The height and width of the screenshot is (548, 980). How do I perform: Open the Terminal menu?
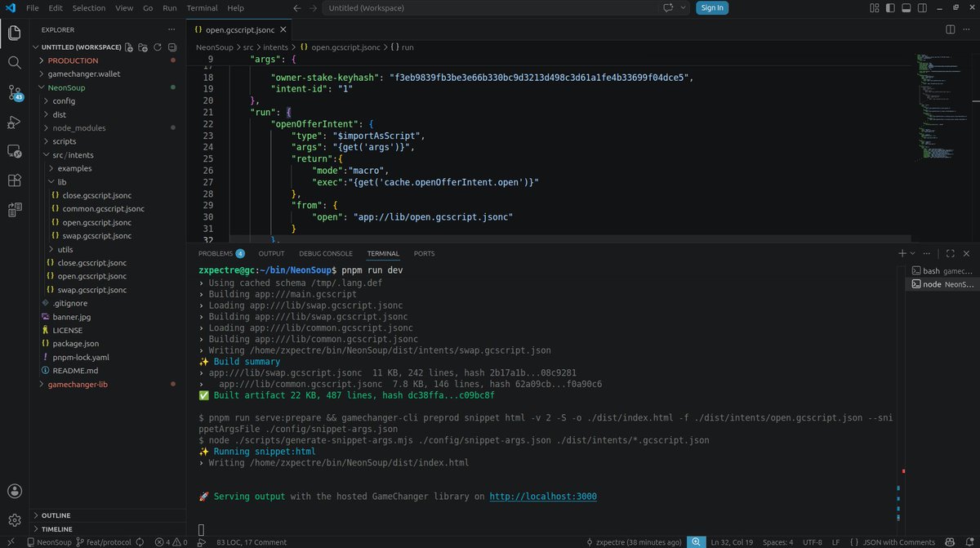coord(202,8)
